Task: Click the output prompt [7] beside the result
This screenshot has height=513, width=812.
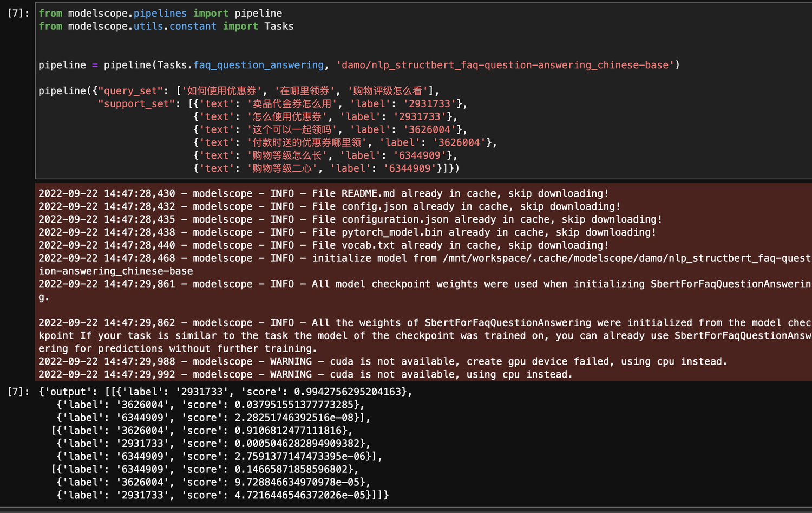Action: [x=18, y=392]
